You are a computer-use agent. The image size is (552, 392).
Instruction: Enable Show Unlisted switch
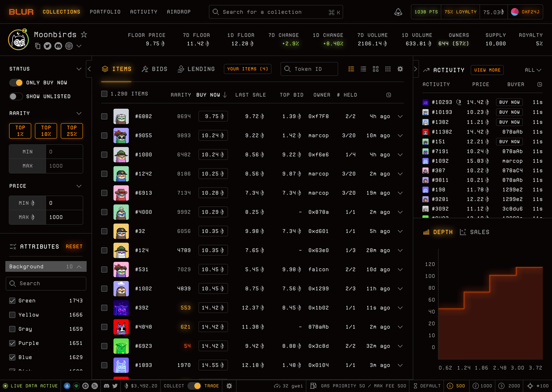point(16,96)
